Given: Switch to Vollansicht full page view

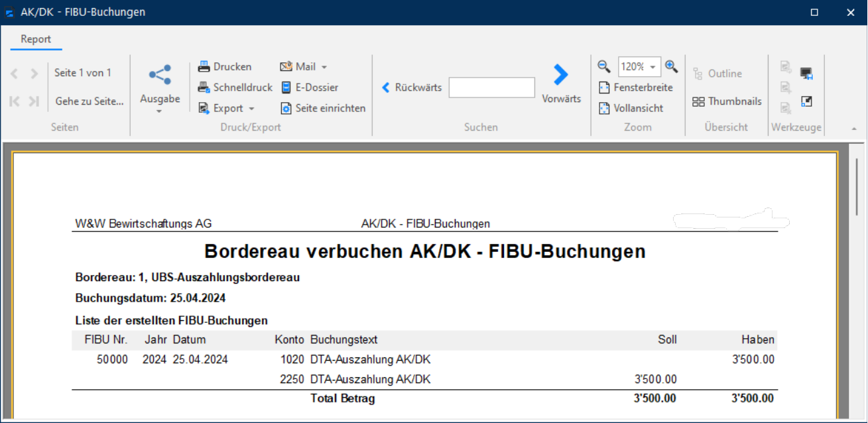Looking at the screenshot, I should (x=631, y=108).
